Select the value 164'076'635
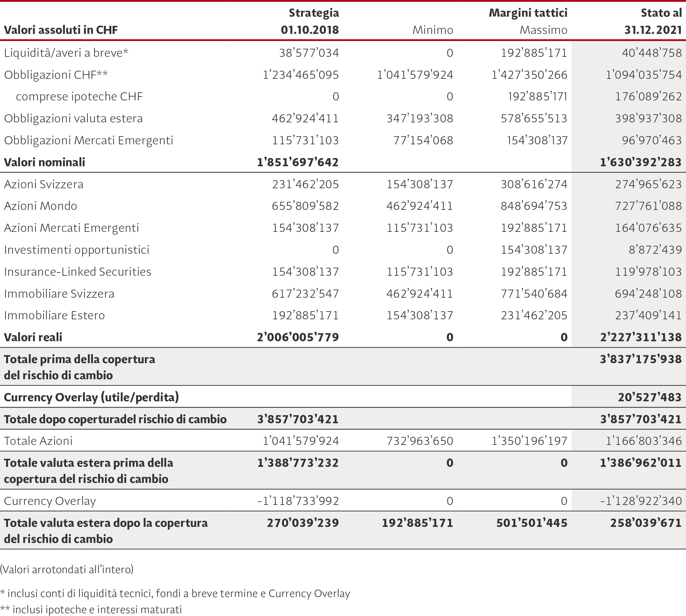This screenshot has width=686, height=616. click(x=649, y=228)
